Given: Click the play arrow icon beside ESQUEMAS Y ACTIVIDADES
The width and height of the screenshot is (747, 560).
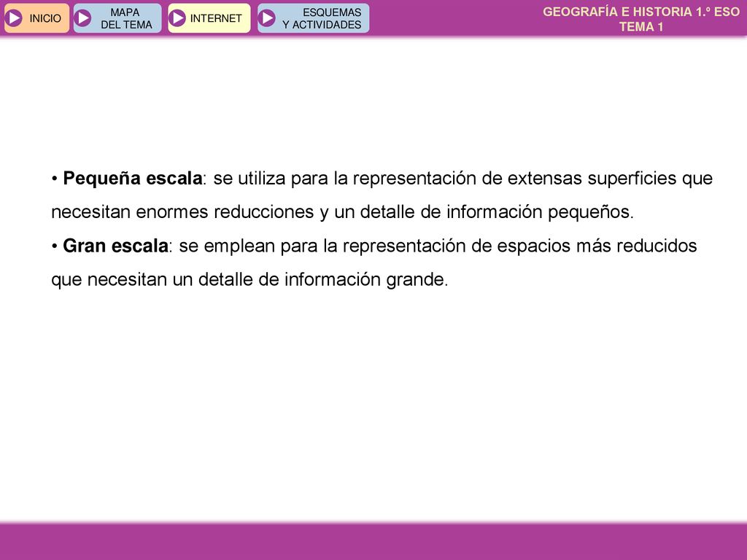Looking at the screenshot, I should [267, 18].
